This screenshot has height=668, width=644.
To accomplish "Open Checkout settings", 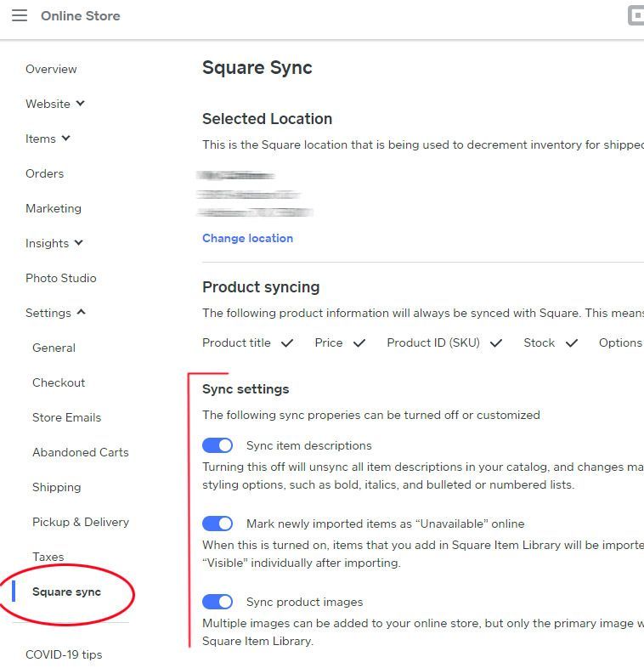I will tap(59, 382).
